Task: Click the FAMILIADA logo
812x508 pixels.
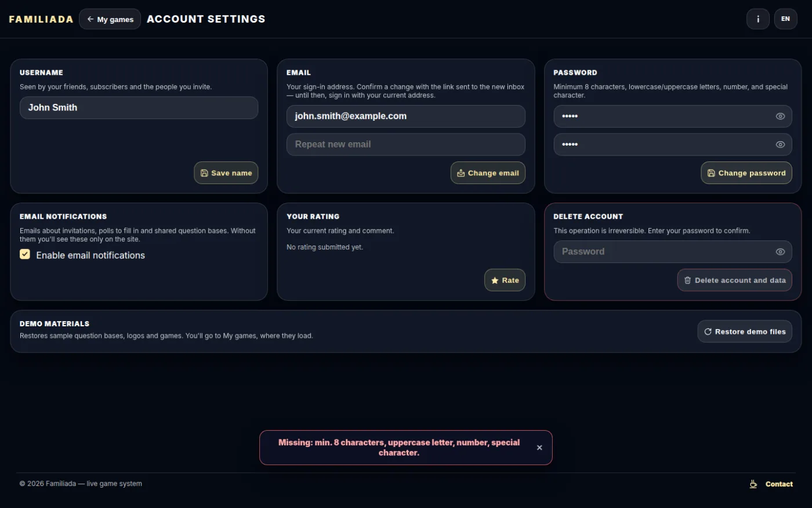Action: [41, 19]
